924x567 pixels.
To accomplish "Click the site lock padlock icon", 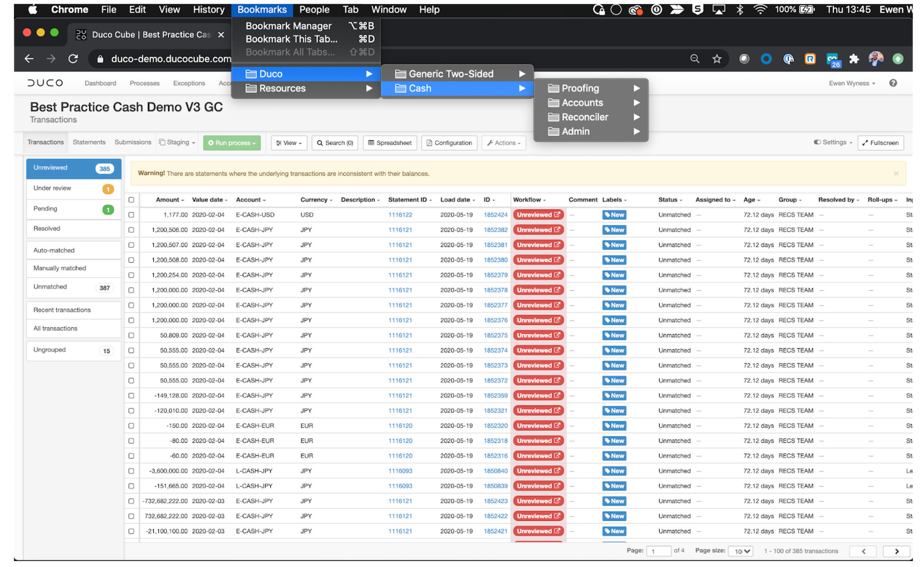I will coord(100,59).
